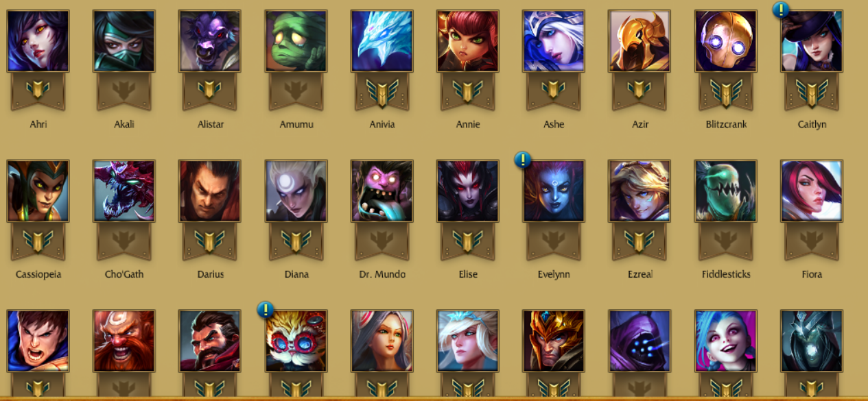The width and height of the screenshot is (868, 401).
Task: Open the Fiddlesticks champion portrait
Action: (x=726, y=191)
